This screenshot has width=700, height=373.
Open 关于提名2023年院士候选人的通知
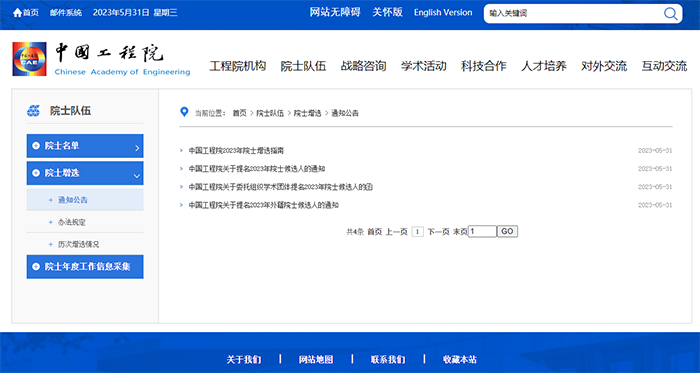pos(257,169)
